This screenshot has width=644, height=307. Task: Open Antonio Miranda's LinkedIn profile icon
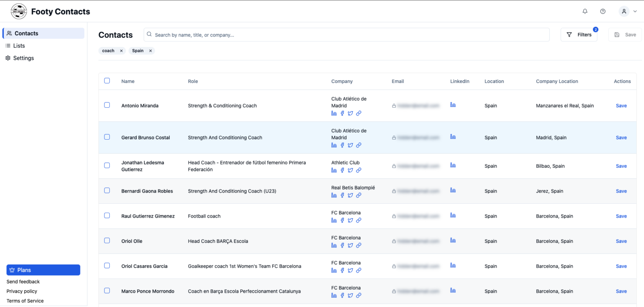click(x=453, y=105)
